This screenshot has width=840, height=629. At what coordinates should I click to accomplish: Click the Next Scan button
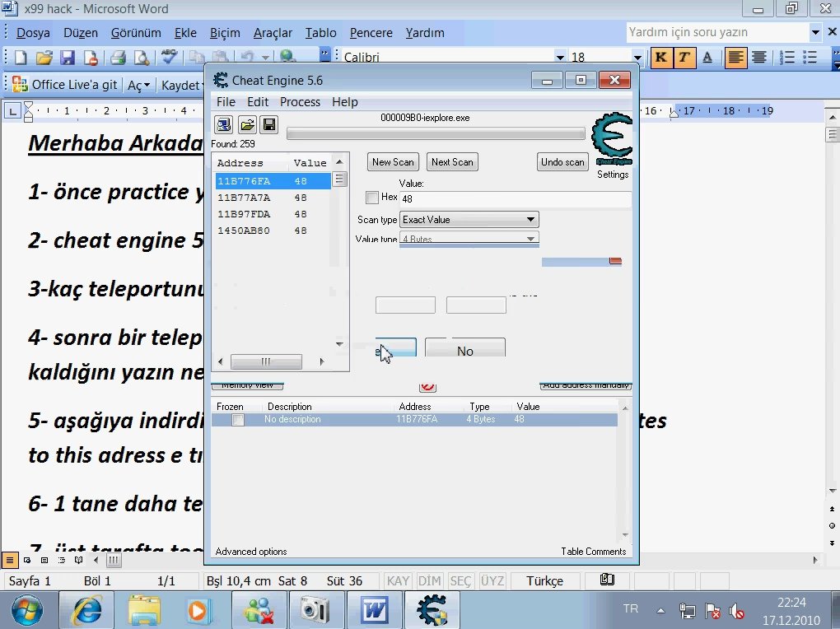pos(452,162)
